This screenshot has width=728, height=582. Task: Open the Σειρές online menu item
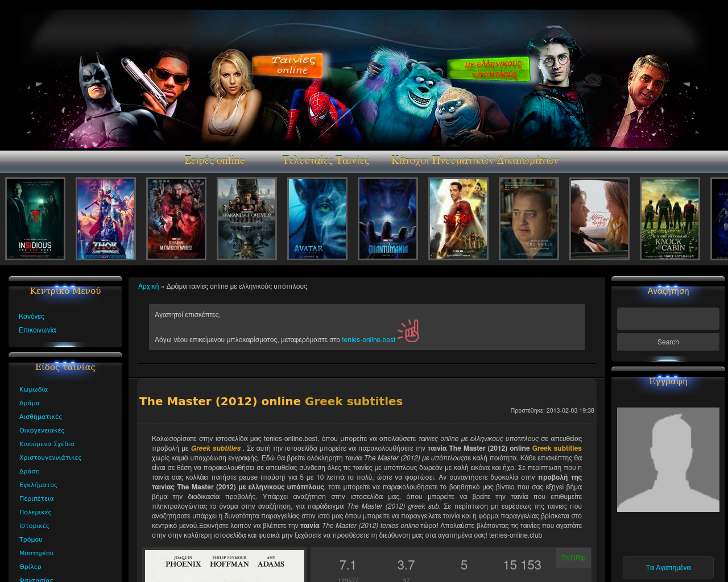[x=214, y=160]
